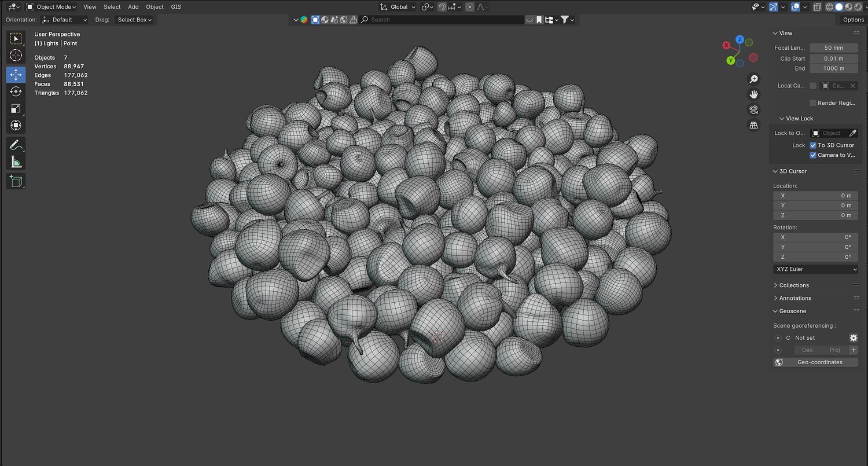The width and height of the screenshot is (868, 466).
Task: Select the Transform tool
Action: coord(16,125)
